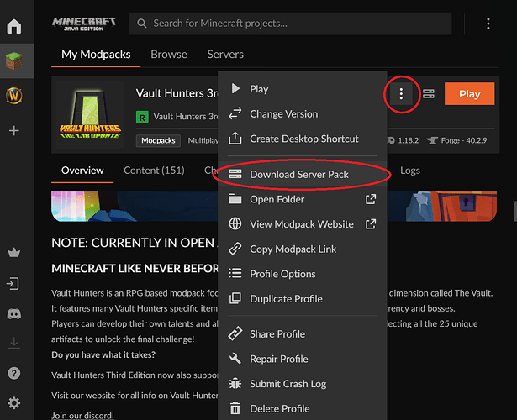
Task: Open the Overview tab
Action: [82, 171]
